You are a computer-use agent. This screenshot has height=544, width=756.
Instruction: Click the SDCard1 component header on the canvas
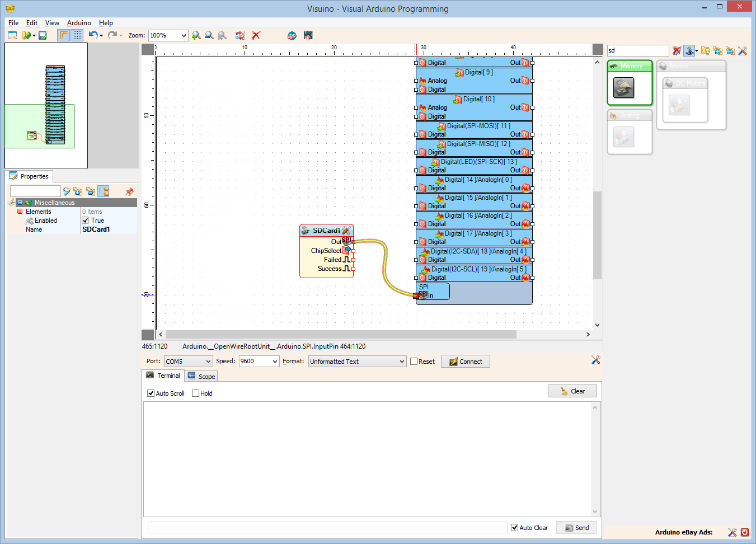coord(325,231)
